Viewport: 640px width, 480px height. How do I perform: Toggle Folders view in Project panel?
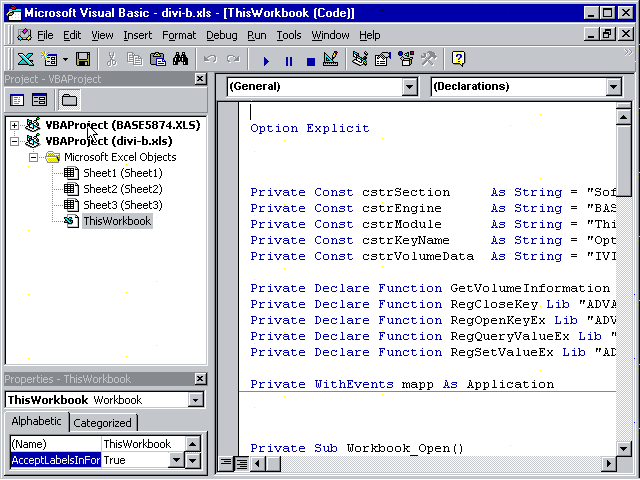[x=69, y=100]
